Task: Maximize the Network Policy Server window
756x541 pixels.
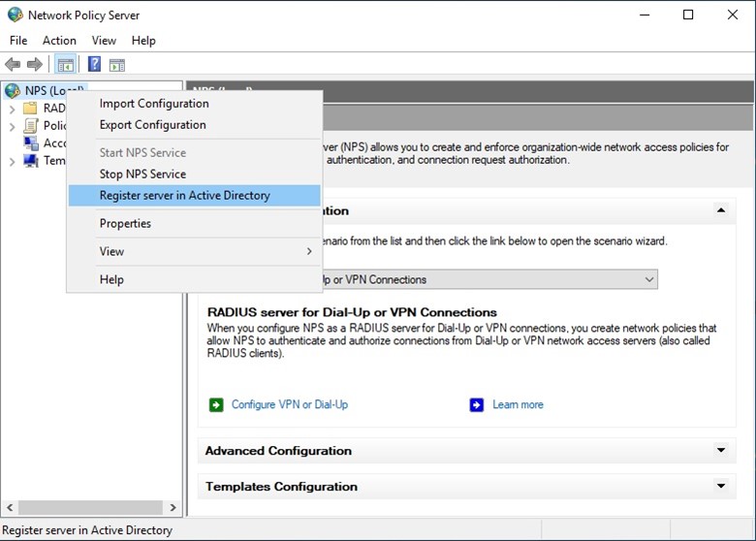Action: 688,15
